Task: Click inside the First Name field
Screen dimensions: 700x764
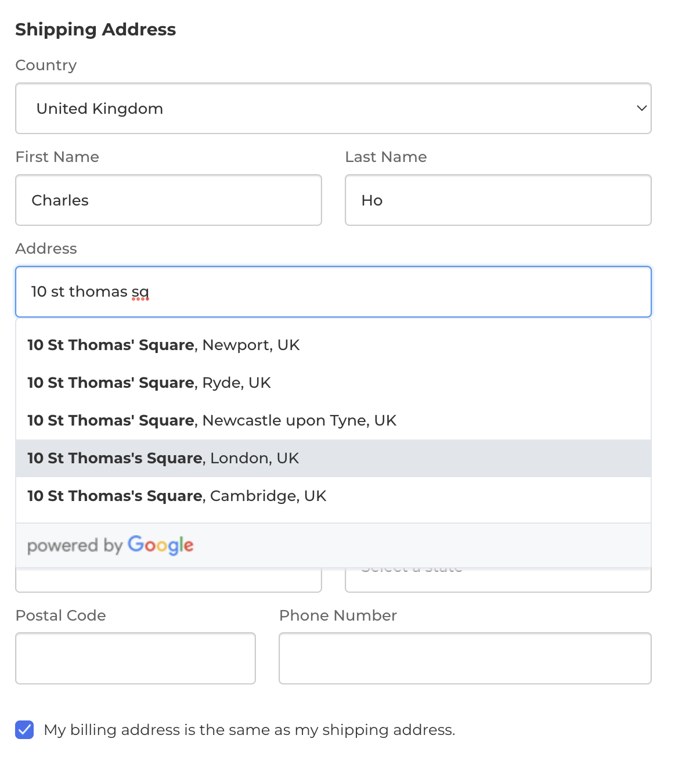Action: coord(168,200)
